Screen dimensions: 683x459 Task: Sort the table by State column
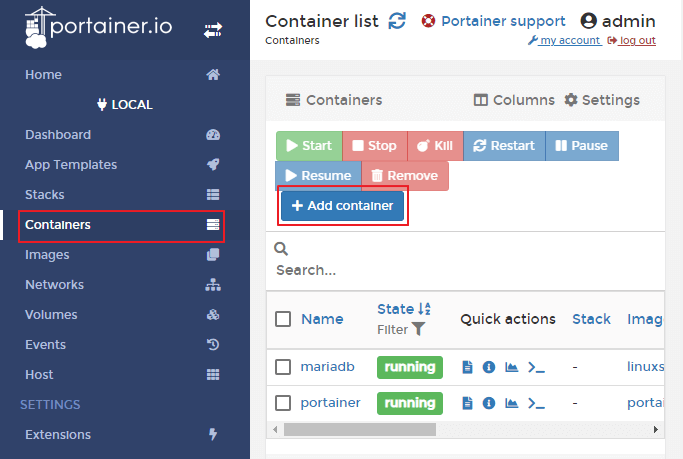pyautogui.click(x=404, y=309)
